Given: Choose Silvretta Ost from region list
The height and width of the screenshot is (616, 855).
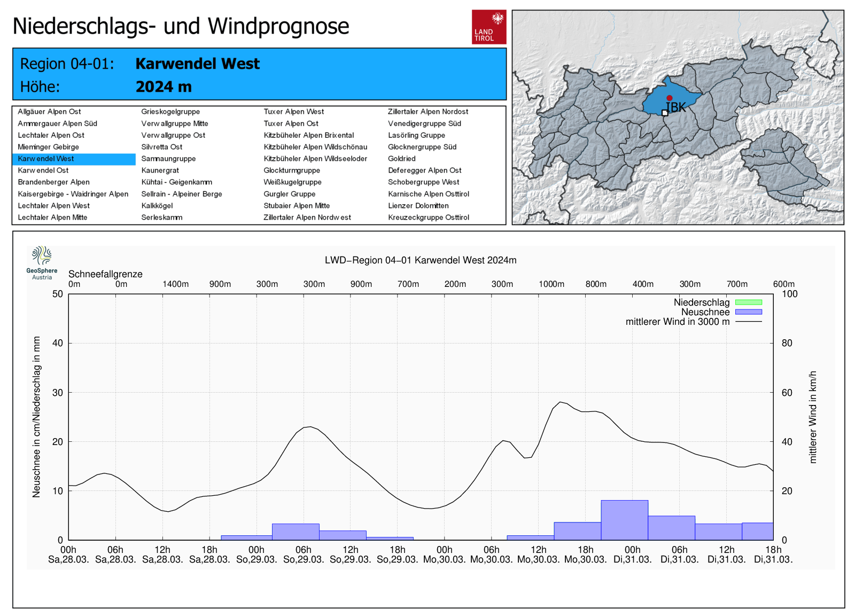Looking at the screenshot, I should pyautogui.click(x=161, y=147).
